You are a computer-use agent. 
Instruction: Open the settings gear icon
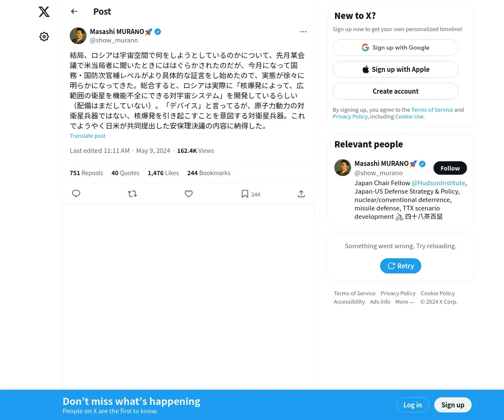(x=44, y=37)
